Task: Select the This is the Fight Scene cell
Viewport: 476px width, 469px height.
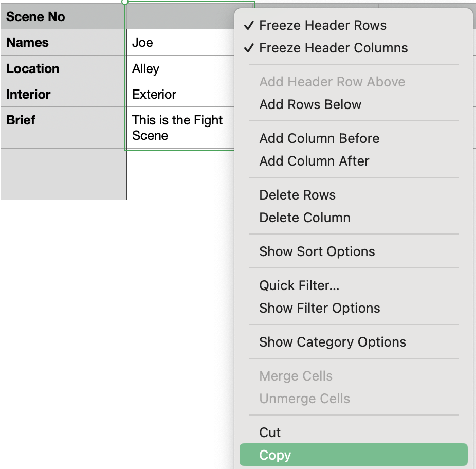Action: tap(180, 128)
